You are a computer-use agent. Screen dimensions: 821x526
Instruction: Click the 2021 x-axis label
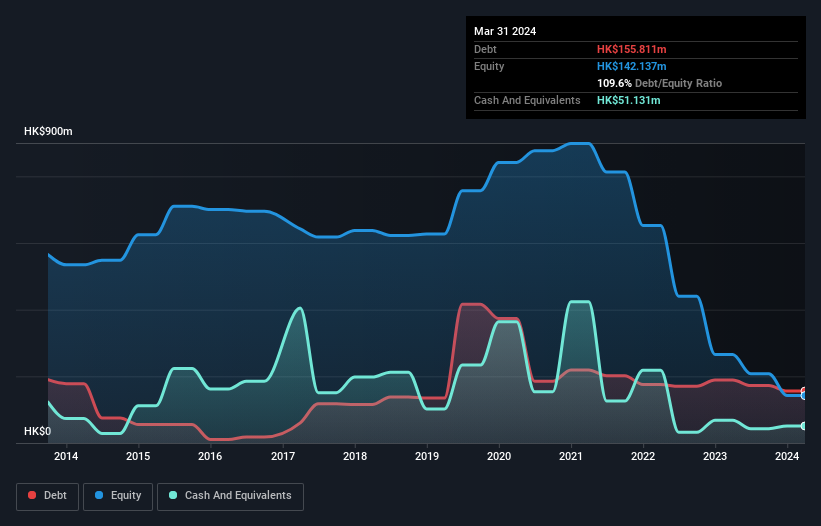point(571,456)
